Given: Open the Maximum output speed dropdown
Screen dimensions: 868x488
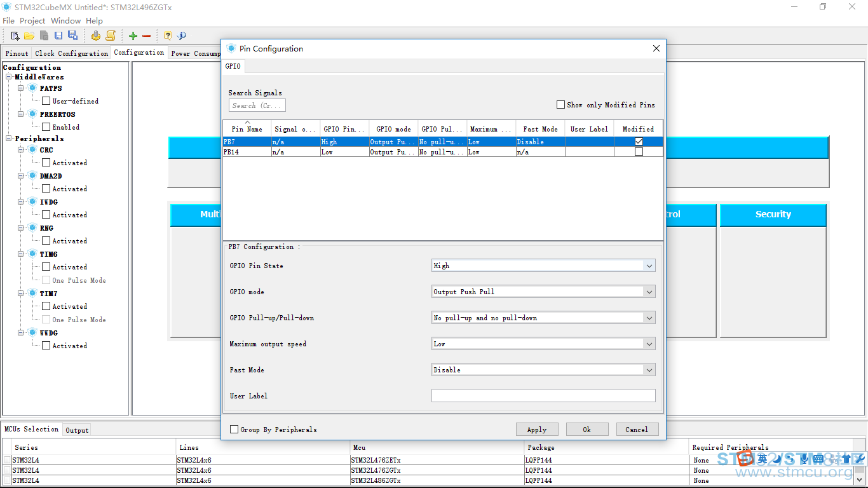Looking at the screenshot, I should [x=649, y=344].
